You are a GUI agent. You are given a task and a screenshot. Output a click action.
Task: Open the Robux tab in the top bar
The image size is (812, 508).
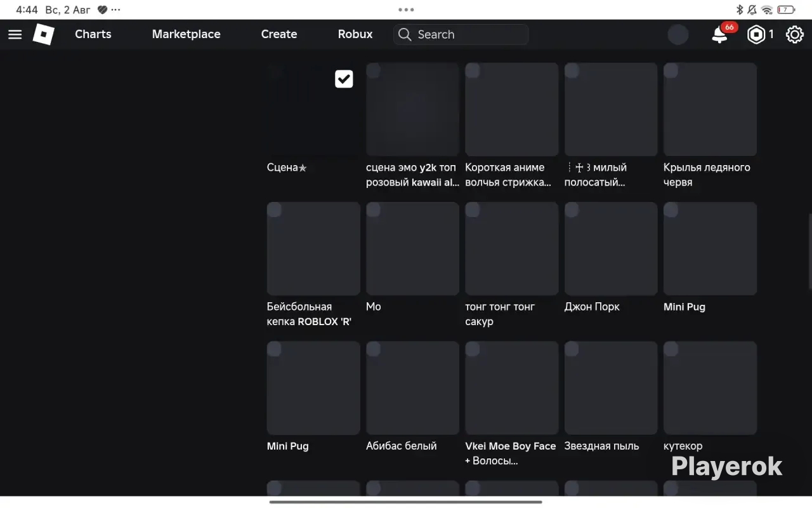pyautogui.click(x=355, y=34)
